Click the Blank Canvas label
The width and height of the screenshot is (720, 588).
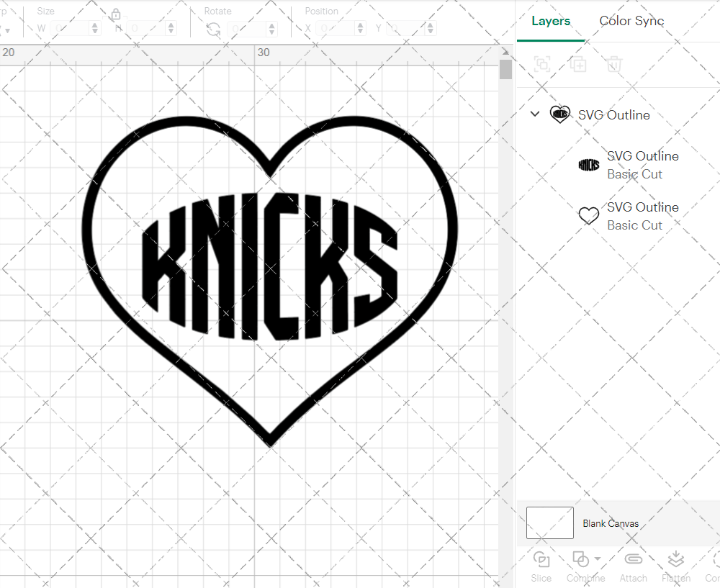[611, 523]
